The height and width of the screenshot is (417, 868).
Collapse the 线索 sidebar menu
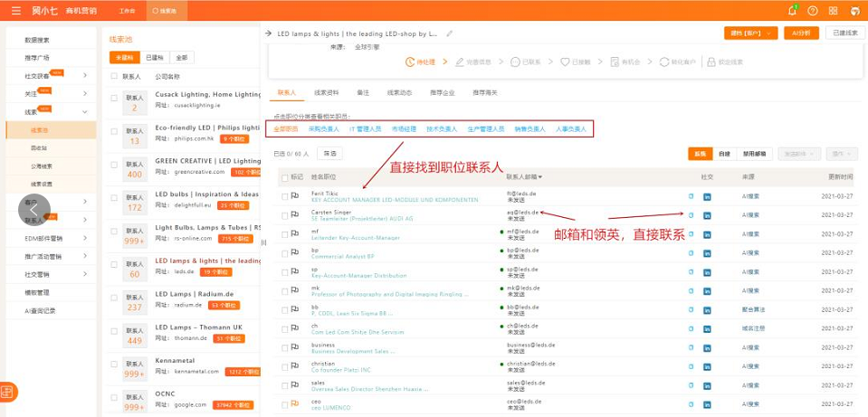[85, 112]
